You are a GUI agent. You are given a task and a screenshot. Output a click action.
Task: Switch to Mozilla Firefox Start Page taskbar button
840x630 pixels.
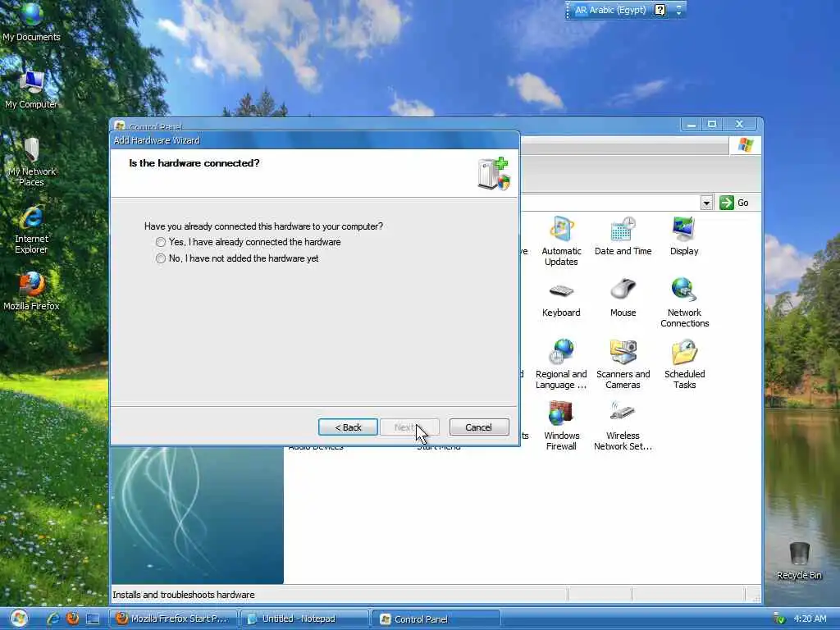pyautogui.click(x=173, y=619)
